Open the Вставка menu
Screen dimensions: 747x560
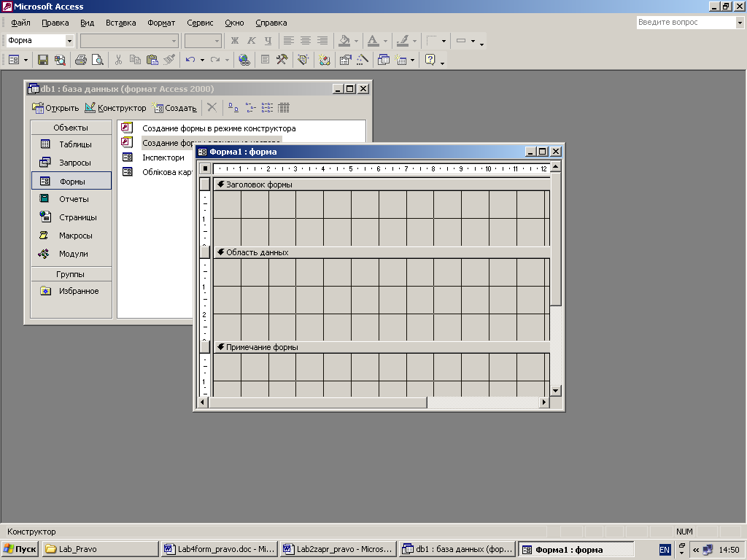[120, 23]
